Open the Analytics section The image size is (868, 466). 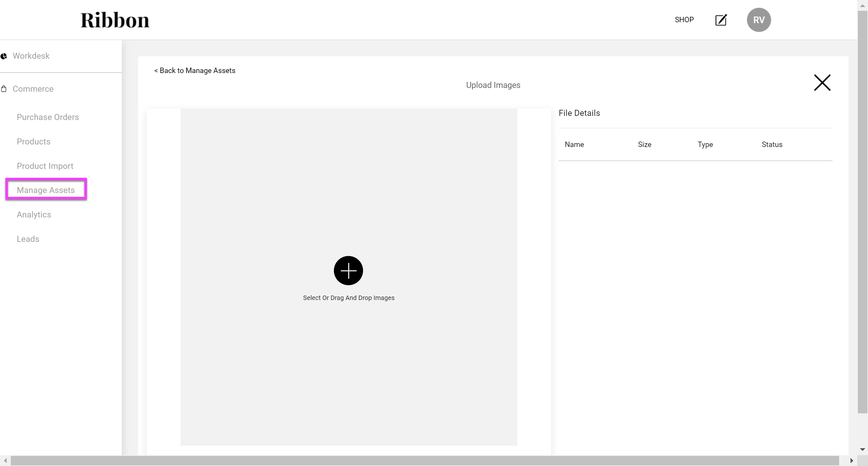tap(34, 215)
